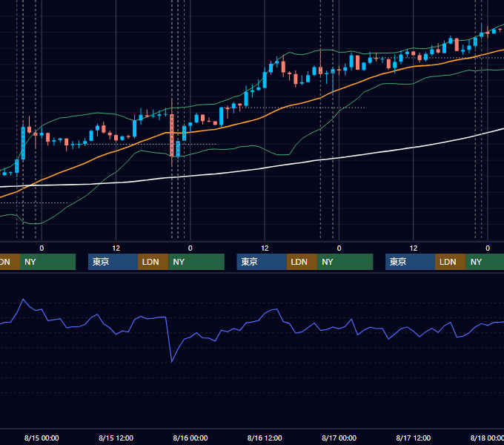Screen dimensions: 504x445
Task: Click the 8/16 12:00 date label
Action: coord(265,438)
